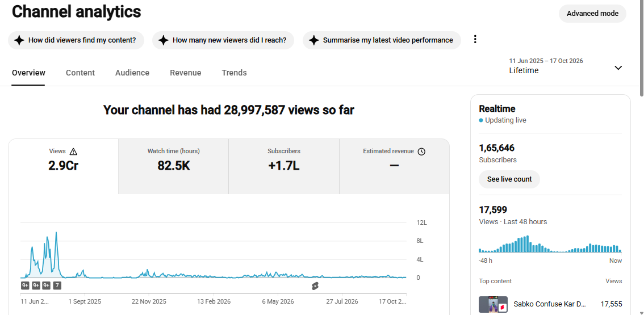Click the '11 Jun 2025 – 17 Oct 2026' date text
The width and height of the screenshot is (644, 315).
(x=546, y=61)
